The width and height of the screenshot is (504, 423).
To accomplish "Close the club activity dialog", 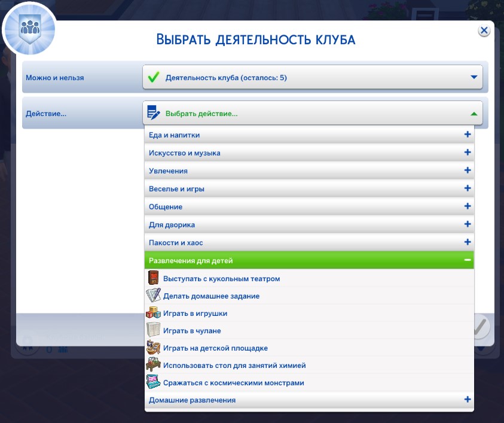I will pyautogui.click(x=484, y=31).
